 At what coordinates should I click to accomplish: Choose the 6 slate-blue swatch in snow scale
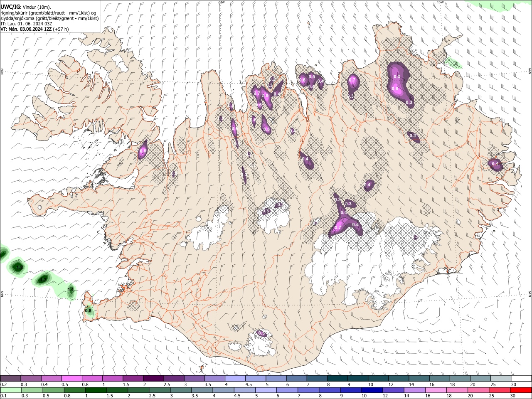(296, 379)
